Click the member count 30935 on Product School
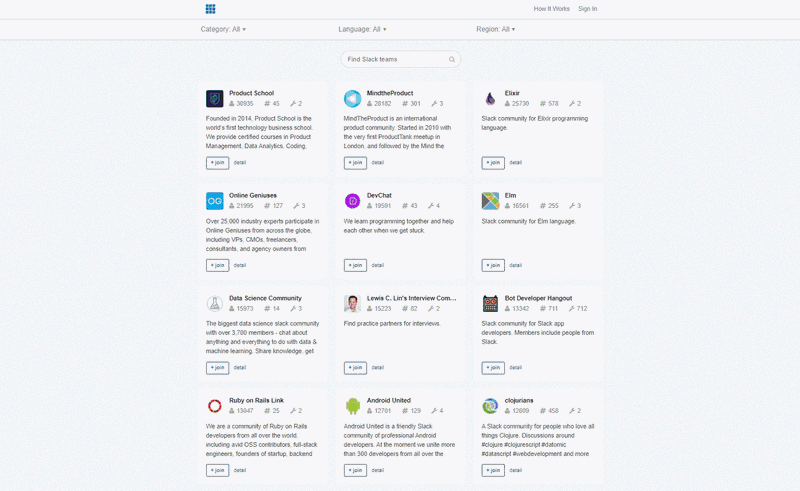The image size is (800, 491). point(241,104)
